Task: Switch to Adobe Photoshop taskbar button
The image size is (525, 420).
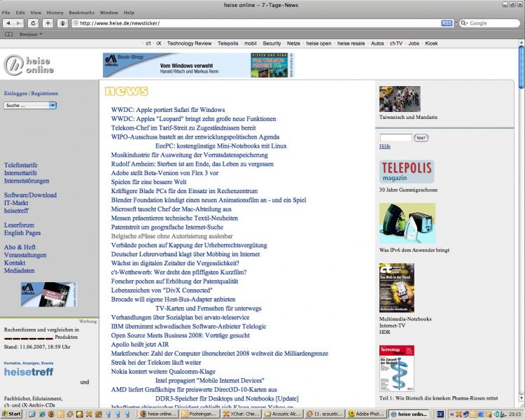Action: 367,414
